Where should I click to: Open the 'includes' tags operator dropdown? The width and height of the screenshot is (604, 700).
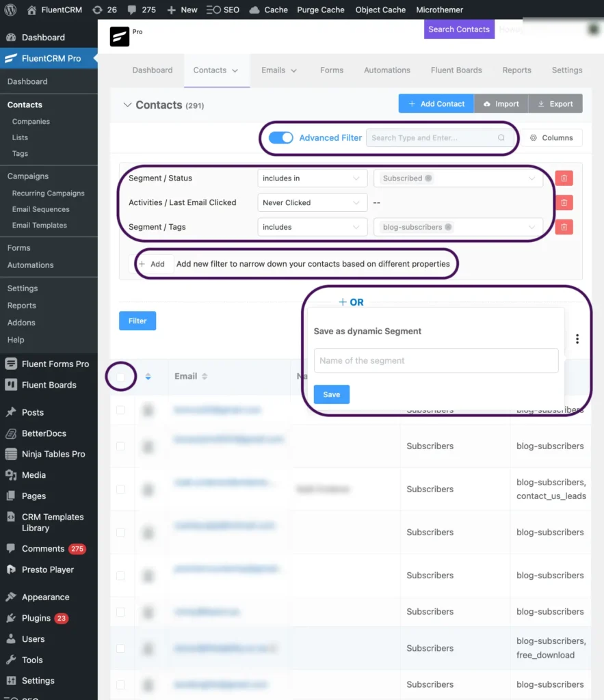(313, 227)
